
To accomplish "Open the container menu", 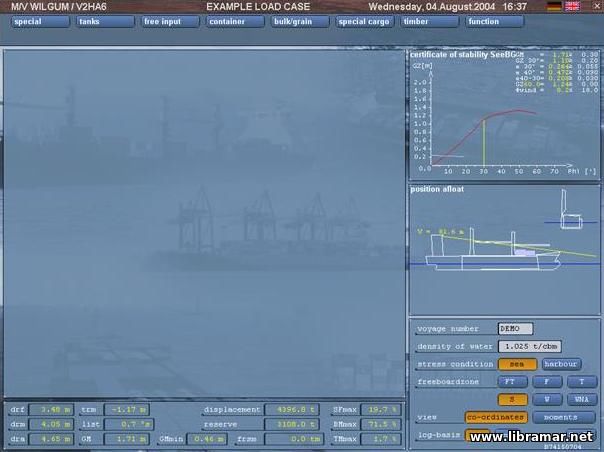I will tap(232, 21).
